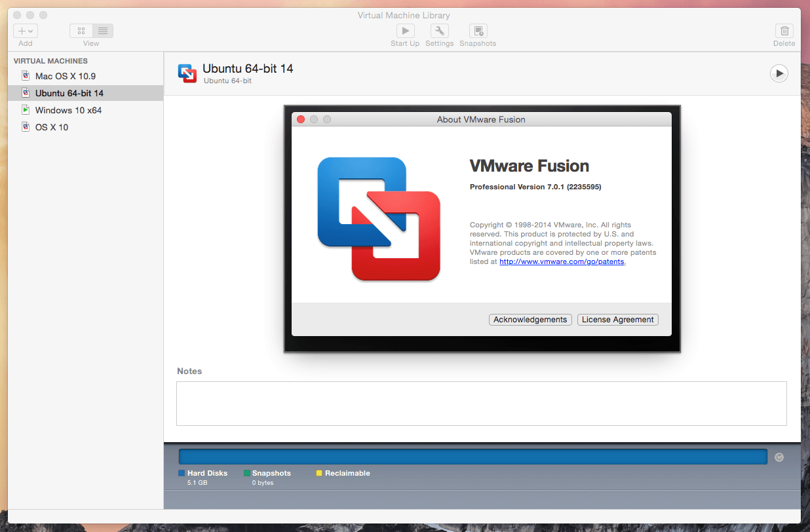Click the VIRTUAL MACHINES sidebar header

(x=50, y=61)
